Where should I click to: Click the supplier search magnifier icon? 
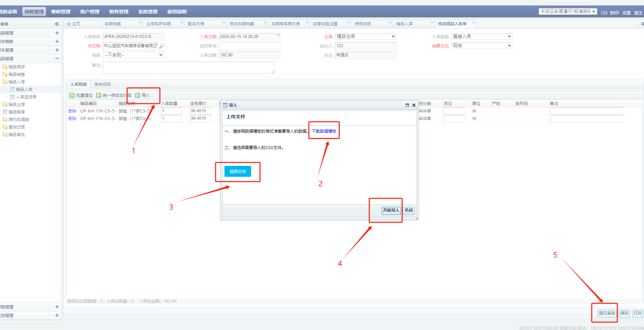point(162,46)
